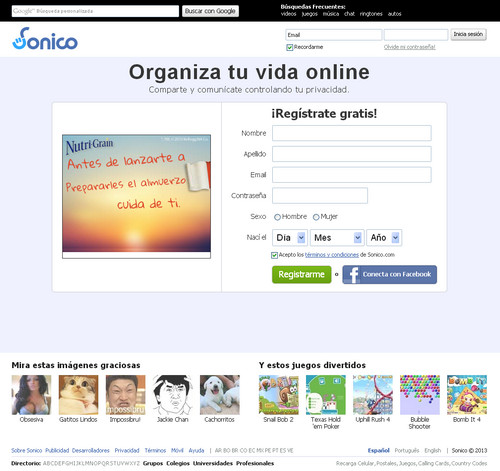Viewport: 500px width, 471px height.
Task: Select the Mujer radio button
Action: click(x=316, y=217)
